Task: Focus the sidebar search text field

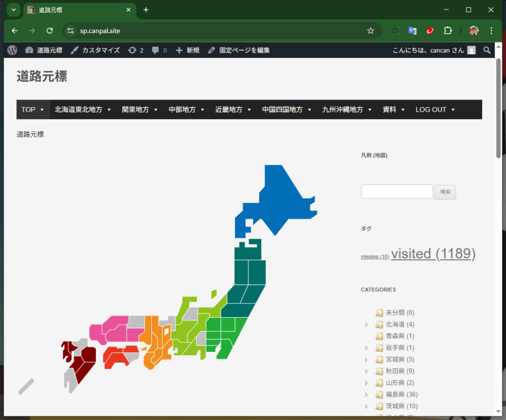Action: [396, 192]
